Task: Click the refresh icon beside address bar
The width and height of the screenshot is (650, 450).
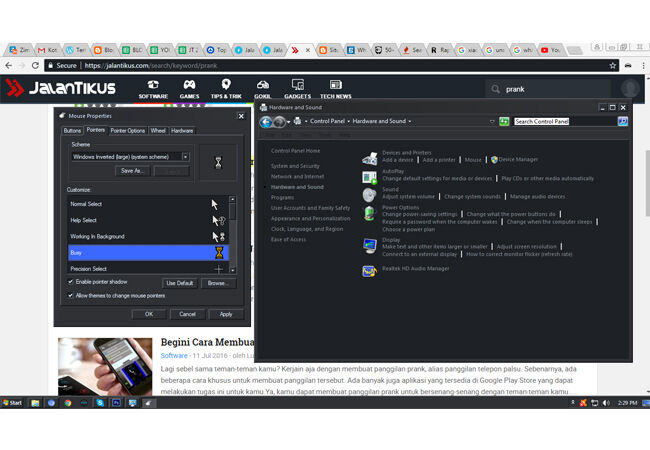Action: click(504, 121)
